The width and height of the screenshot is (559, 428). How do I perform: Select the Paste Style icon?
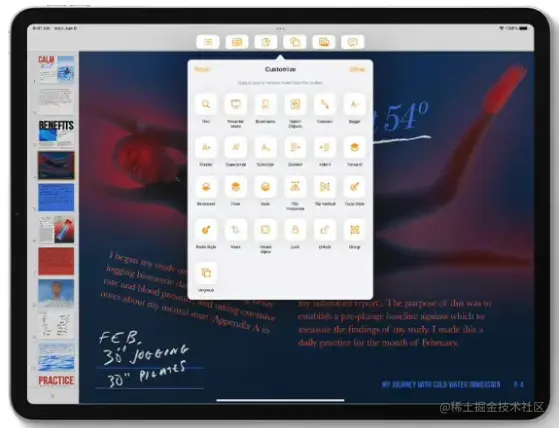click(x=206, y=230)
